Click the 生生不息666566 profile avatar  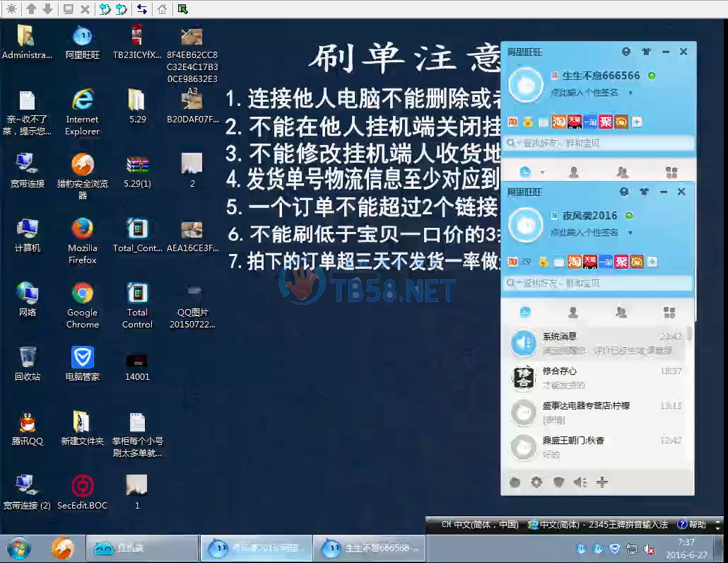[x=526, y=85]
